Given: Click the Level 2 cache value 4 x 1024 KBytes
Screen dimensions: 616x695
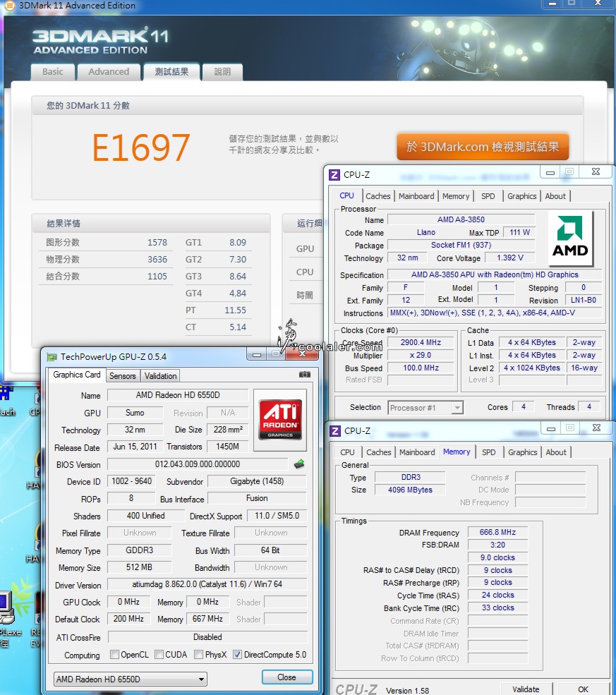Looking at the screenshot, I should click(532, 368).
